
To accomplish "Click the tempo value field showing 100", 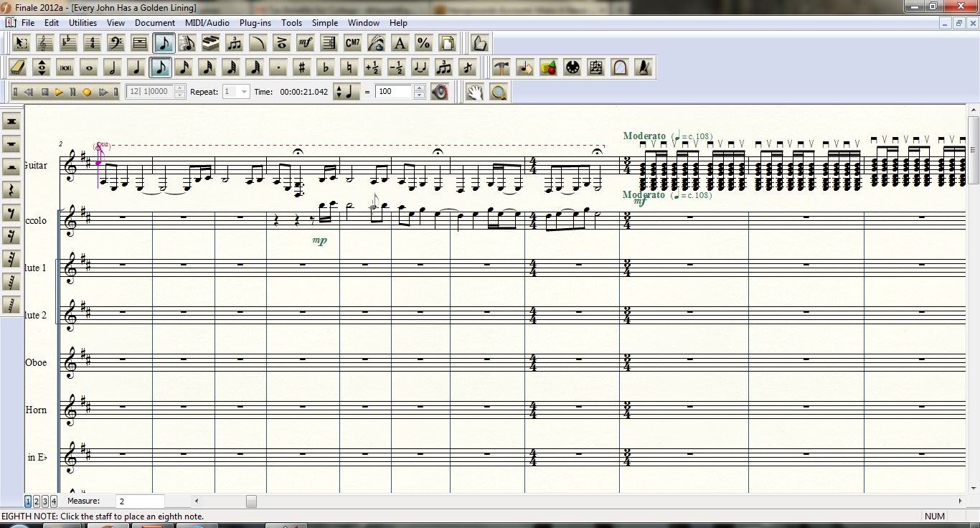I will pos(394,92).
